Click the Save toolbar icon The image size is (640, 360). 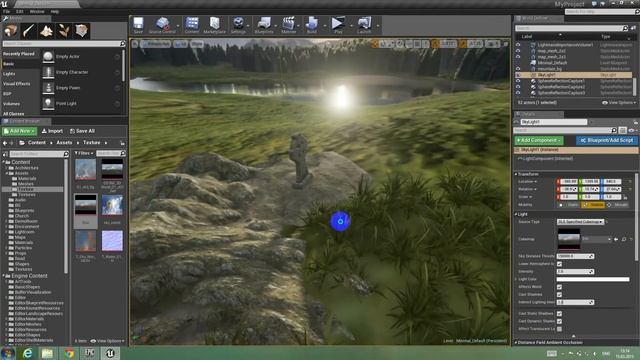coord(138,25)
